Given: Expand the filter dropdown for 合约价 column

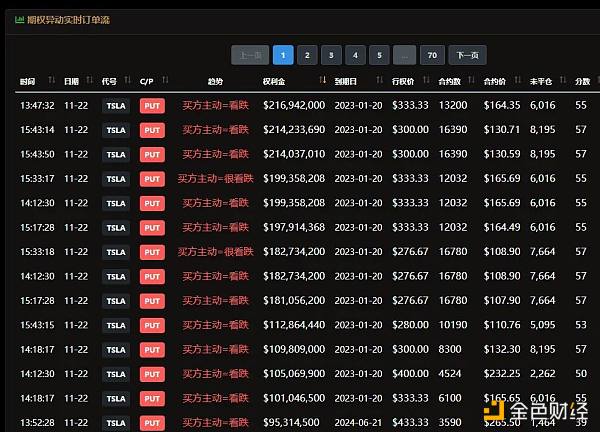Looking at the screenshot, I should (x=519, y=80).
